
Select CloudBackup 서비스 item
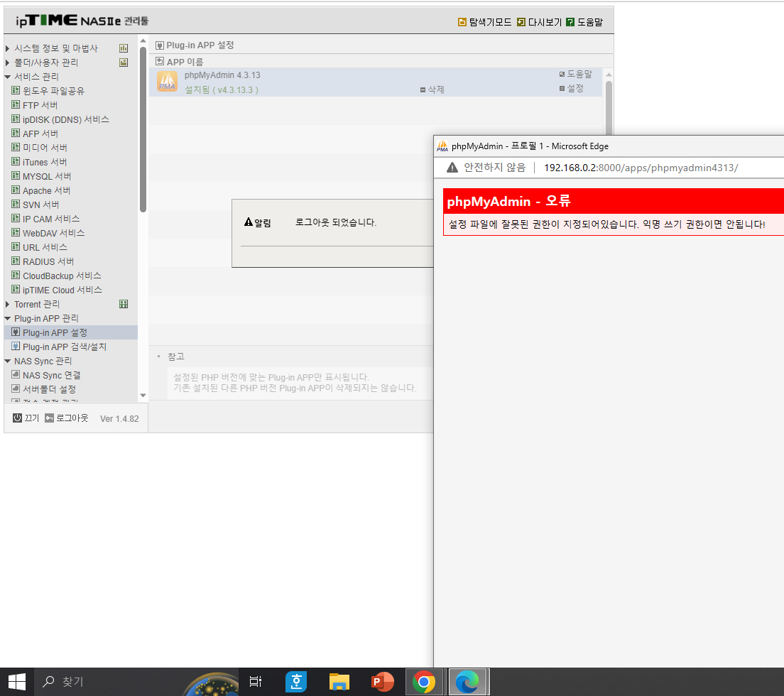point(57,276)
